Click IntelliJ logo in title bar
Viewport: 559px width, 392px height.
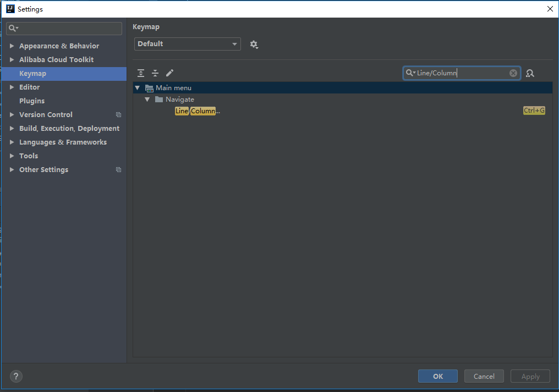coord(10,9)
